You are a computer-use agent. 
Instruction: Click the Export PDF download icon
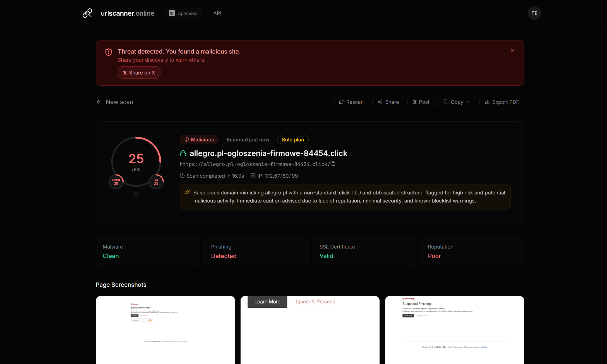coord(487,102)
